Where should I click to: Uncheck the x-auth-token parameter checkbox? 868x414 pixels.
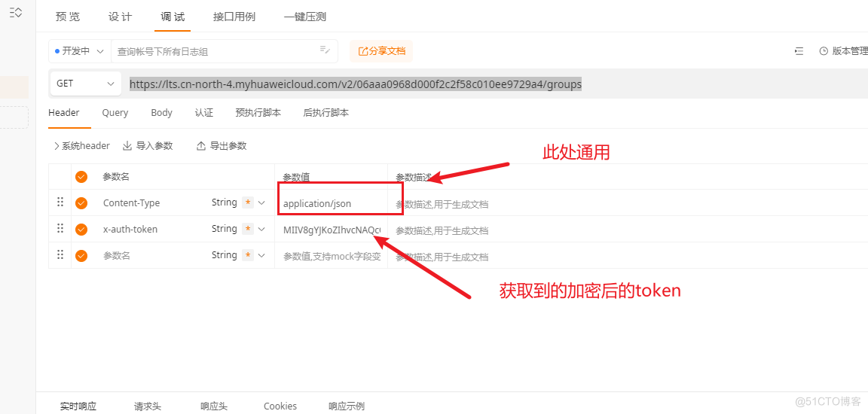pyautogui.click(x=81, y=229)
